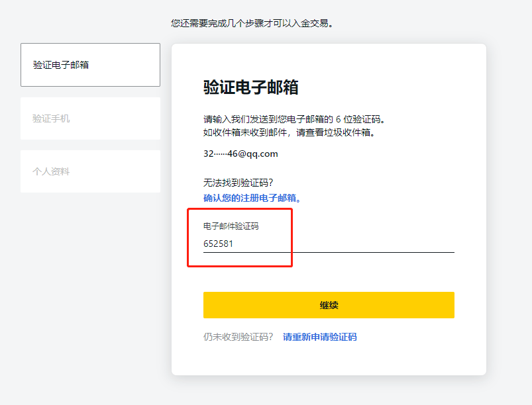The image size is (532, 405).
Task: Click the 请重新申请验证码 resend link
Action: point(319,337)
